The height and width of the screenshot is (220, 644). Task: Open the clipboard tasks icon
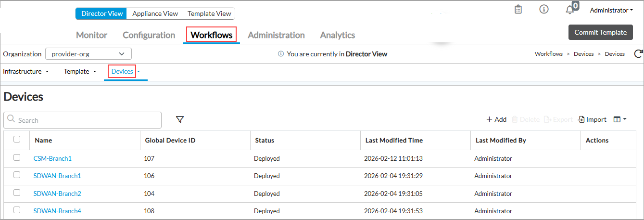(518, 10)
